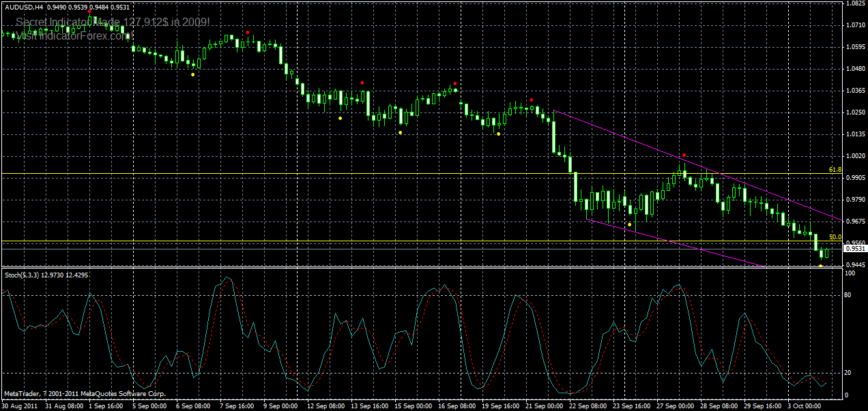Select the red sell-signal dot above the 21 Sep candles
The width and height of the screenshot is (868, 411).
coord(532,100)
